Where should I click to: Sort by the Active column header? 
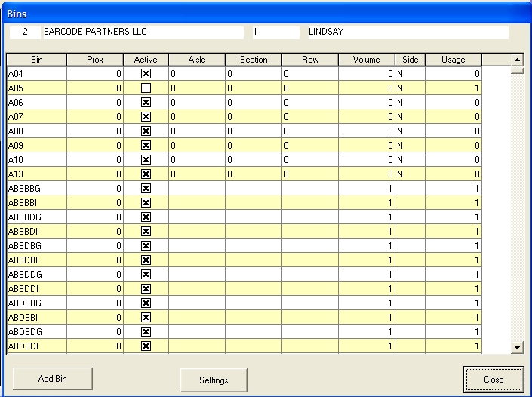pos(146,60)
